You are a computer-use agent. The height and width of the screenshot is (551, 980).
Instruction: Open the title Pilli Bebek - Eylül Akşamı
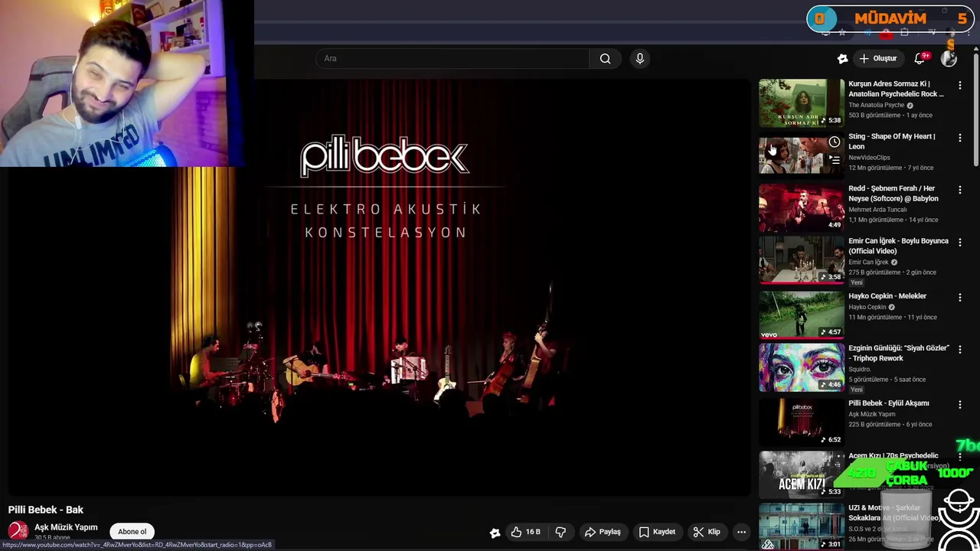pos(889,403)
